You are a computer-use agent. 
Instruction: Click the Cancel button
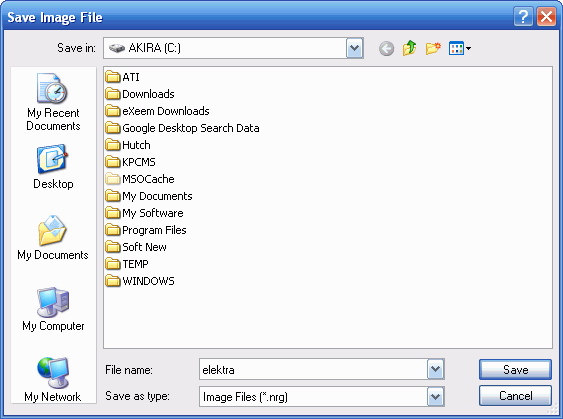[515, 396]
